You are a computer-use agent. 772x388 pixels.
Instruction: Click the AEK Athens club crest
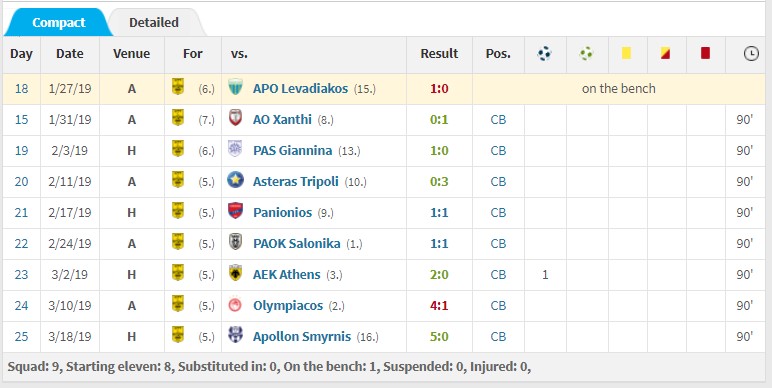pyautogui.click(x=235, y=273)
